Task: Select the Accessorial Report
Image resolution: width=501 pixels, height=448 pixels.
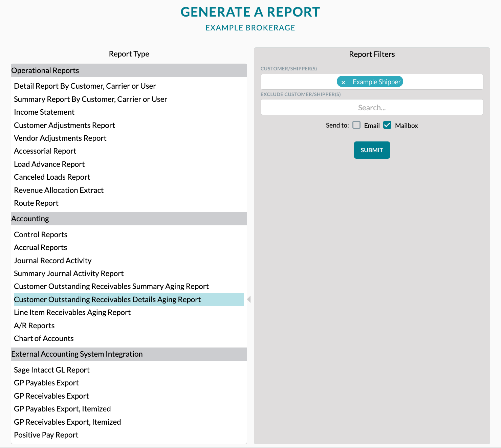Action: 45,151
